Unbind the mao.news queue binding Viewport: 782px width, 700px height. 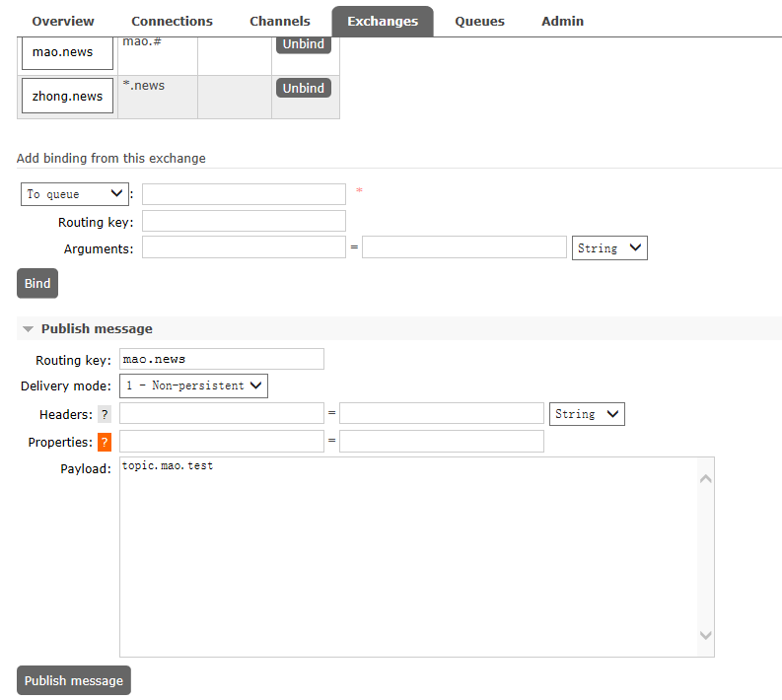tap(303, 44)
